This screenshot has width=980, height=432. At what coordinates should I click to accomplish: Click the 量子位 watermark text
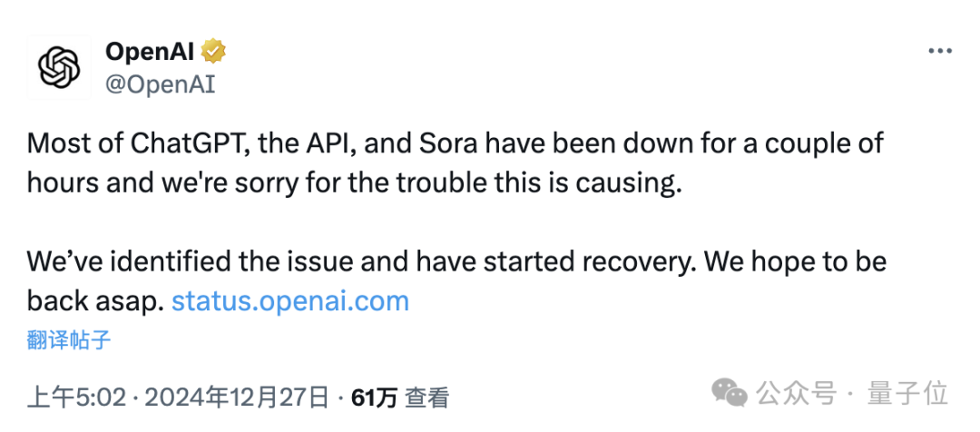907,394
